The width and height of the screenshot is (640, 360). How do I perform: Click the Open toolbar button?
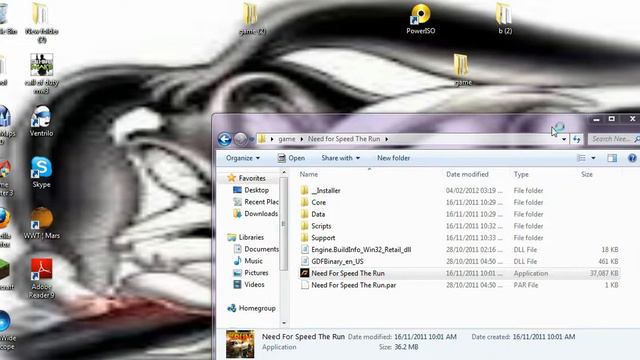tap(291, 158)
